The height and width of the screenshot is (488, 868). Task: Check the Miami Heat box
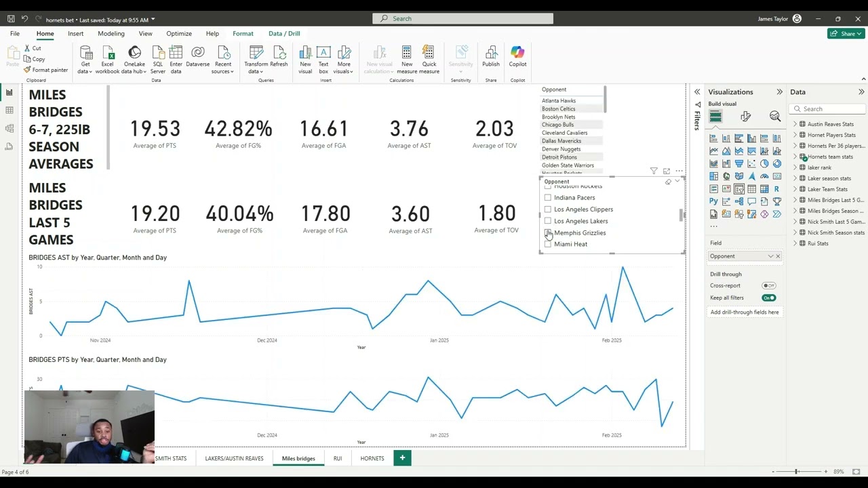548,244
